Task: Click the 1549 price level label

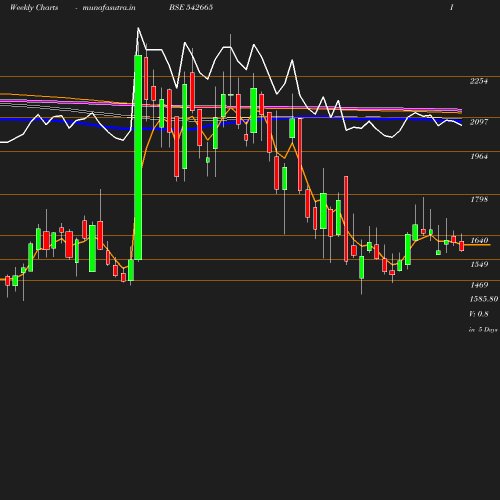Action: pyautogui.click(x=479, y=264)
